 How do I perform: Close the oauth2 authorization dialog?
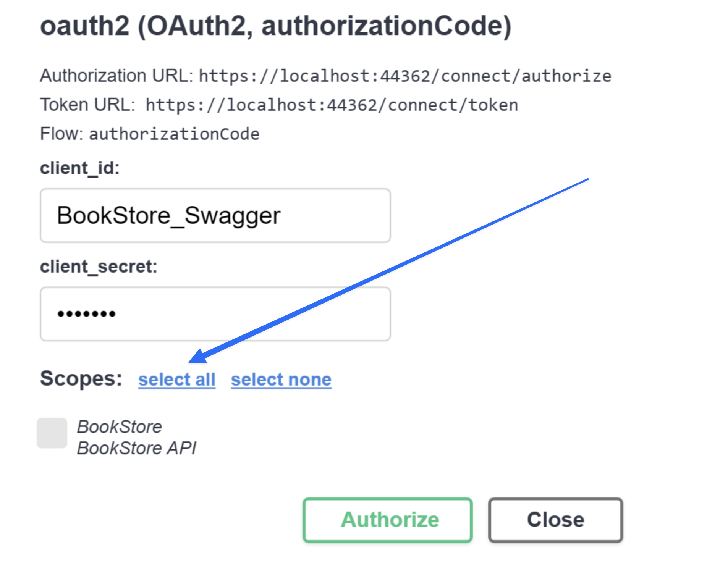tap(555, 520)
